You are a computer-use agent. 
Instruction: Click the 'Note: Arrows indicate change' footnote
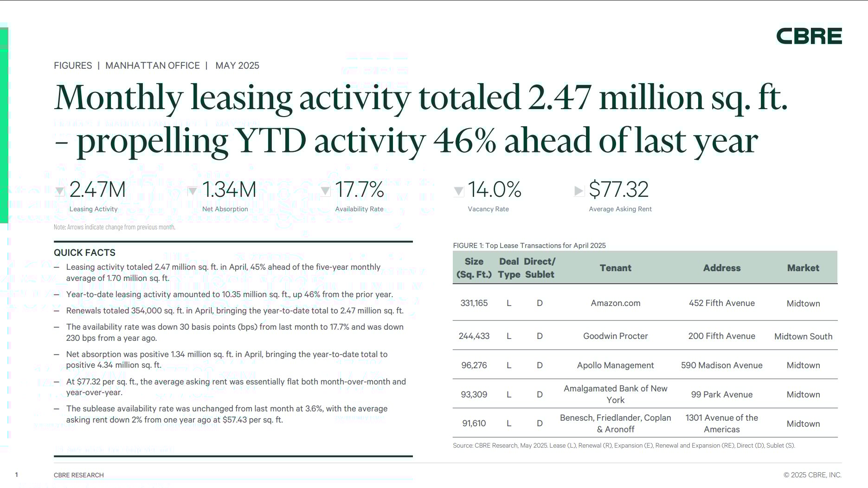tap(115, 227)
